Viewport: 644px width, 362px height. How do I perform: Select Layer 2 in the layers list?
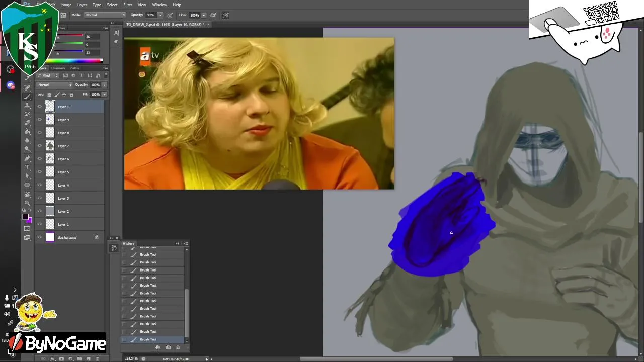point(70,211)
